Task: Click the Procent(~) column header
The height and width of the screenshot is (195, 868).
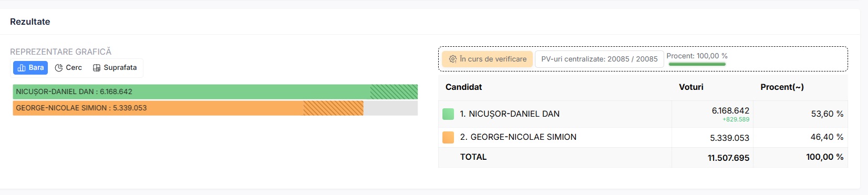Action: tap(782, 87)
